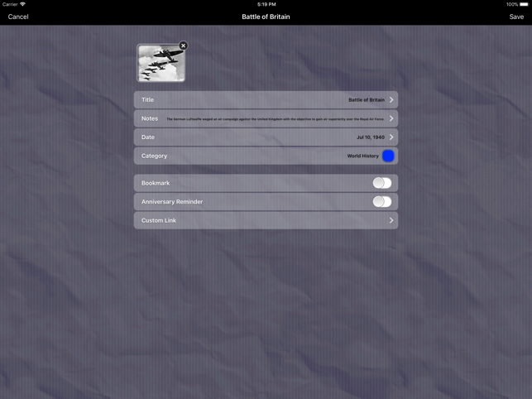
Task: Tap the Notes label
Action: click(150, 118)
